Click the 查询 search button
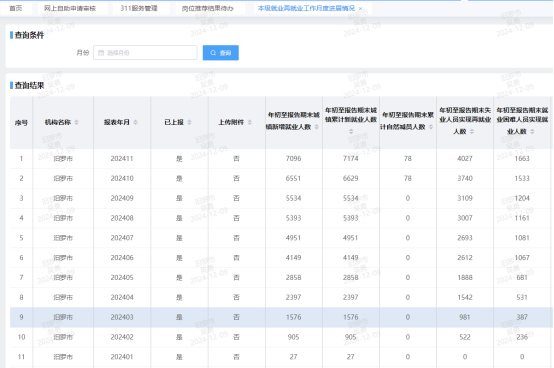The width and height of the screenshot is (554, 368). [220, 53]
